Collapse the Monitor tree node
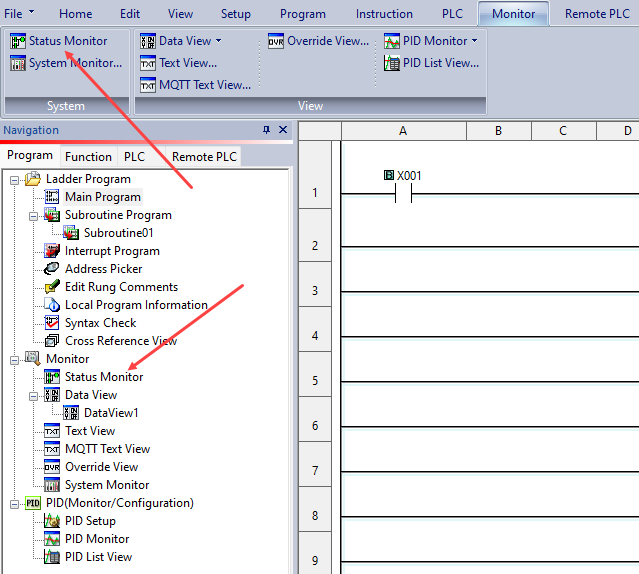 14,360
